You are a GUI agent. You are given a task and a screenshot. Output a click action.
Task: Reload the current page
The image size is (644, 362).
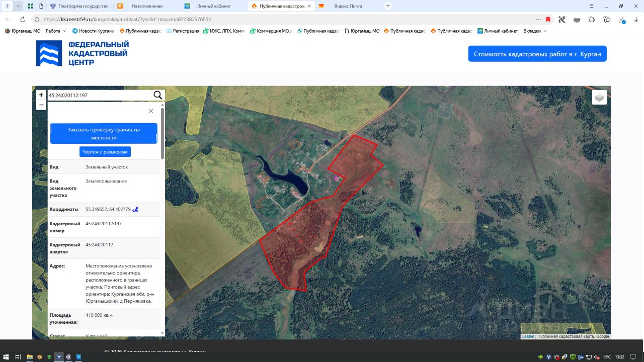tap(23, 19)
